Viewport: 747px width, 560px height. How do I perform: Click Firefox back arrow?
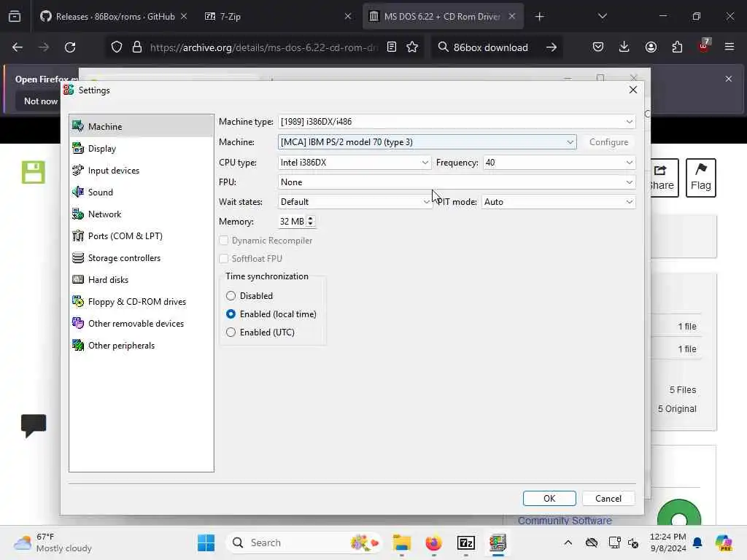(x=18, y=47)
